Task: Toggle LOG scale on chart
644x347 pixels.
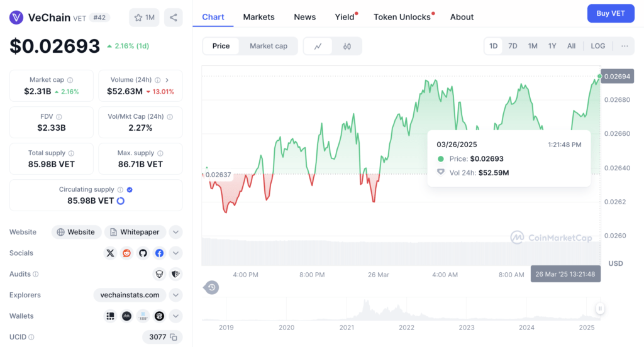Action: click(597, 46)
